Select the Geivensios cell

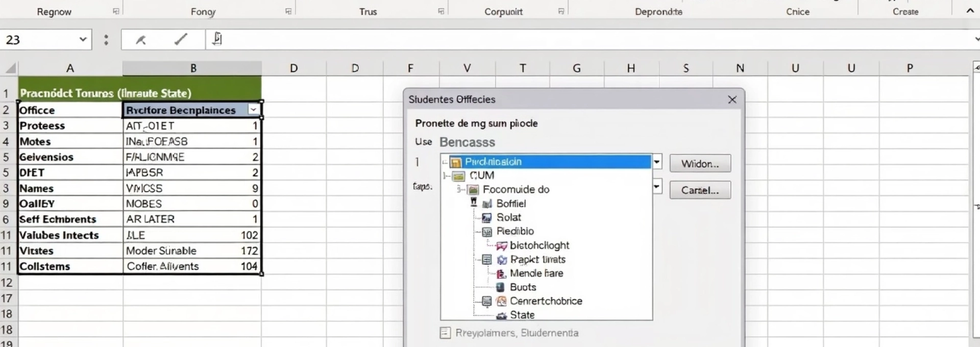[70, 157]
